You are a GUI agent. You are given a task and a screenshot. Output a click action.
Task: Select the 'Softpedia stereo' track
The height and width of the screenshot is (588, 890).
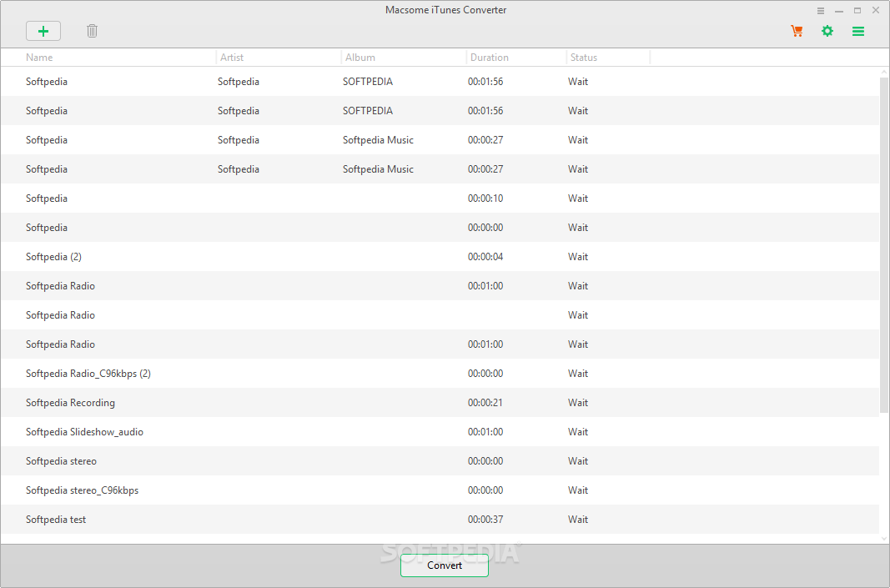click(x=440, y=461)
